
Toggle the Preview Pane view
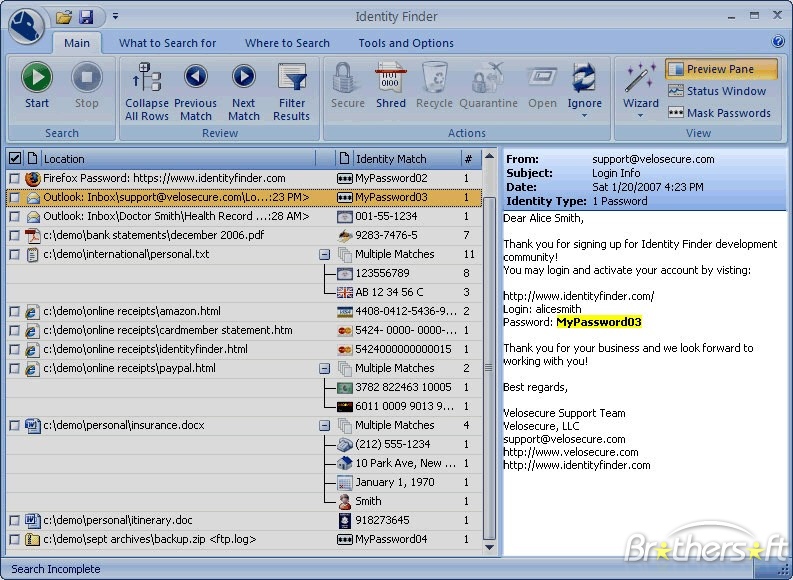pos(721,69)
